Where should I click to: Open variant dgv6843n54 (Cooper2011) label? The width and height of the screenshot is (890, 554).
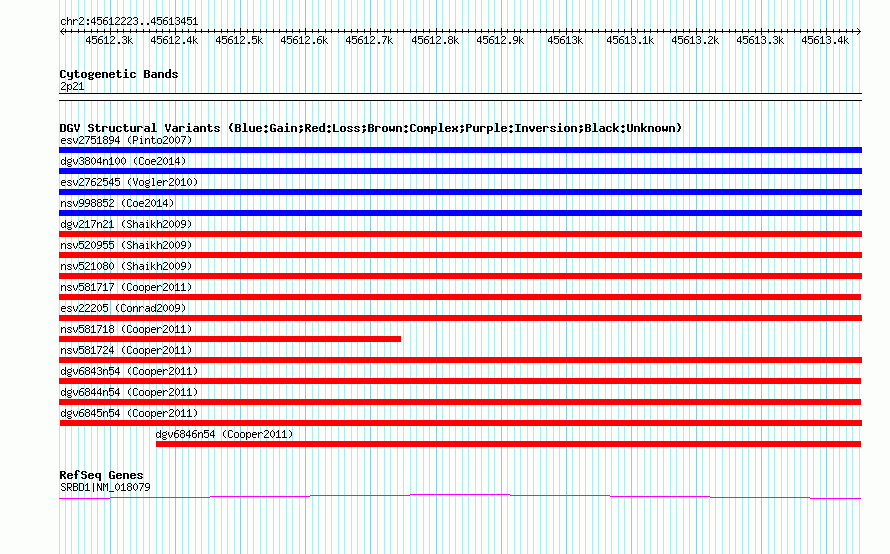[129, 371]
